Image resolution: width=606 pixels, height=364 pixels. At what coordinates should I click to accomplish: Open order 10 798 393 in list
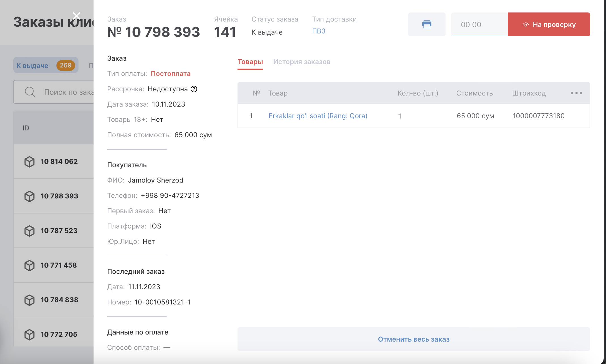click(x=59, y=196)
